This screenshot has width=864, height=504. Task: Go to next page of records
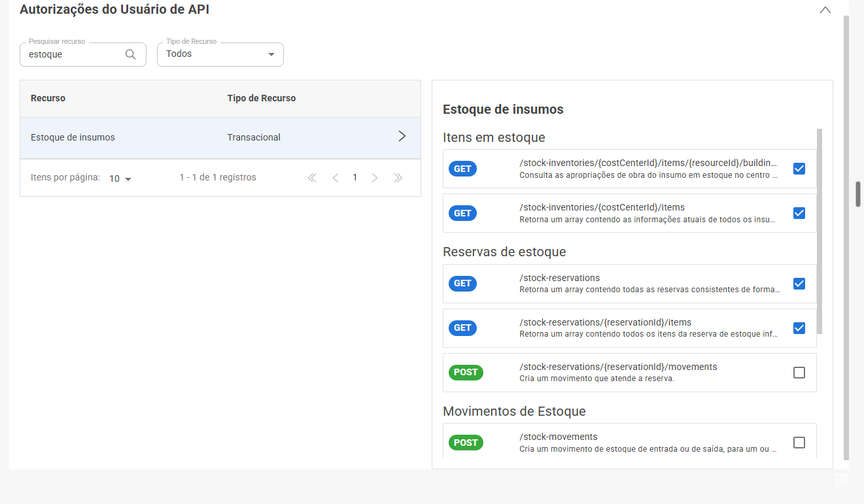[x=375, y=178]
